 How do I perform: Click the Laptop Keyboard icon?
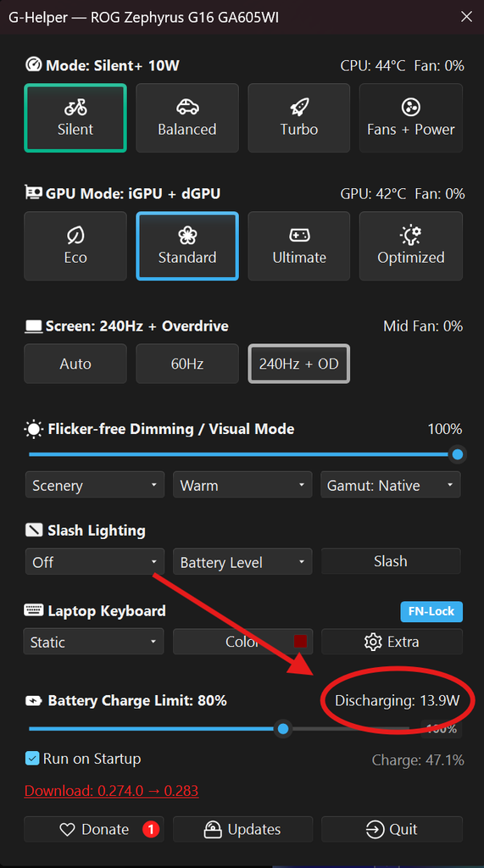(x=34, y=610)
